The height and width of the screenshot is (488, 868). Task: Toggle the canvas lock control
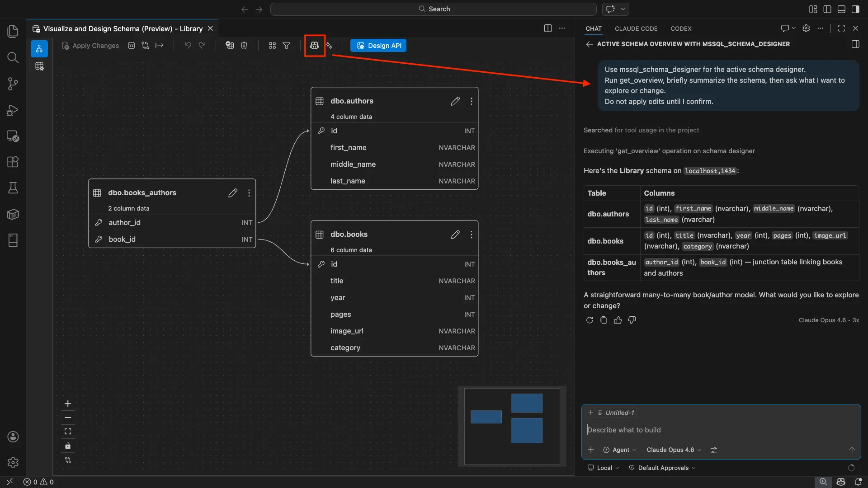click(x=68, y=446)
